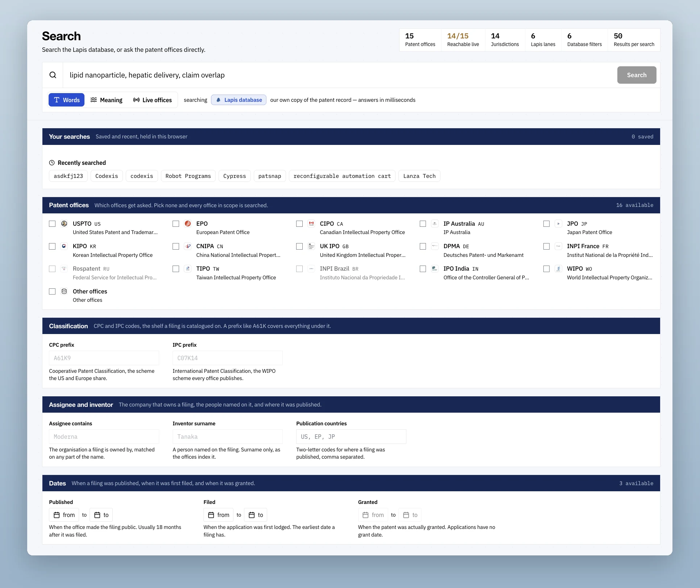Open the Granted from date picker
The height and width of the screenshot is (588, 700).
click(x=373, y=515)
